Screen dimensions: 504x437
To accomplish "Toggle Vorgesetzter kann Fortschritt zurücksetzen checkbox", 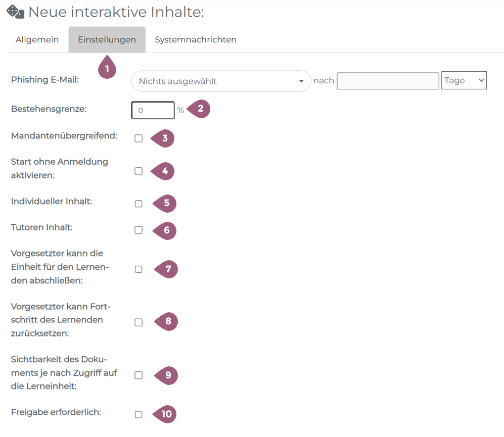I will click(x=139, y=322).
